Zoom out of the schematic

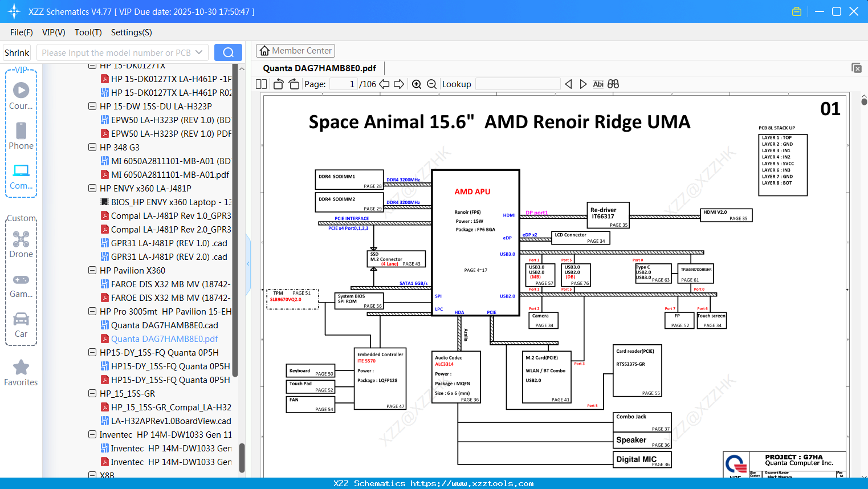432,84
